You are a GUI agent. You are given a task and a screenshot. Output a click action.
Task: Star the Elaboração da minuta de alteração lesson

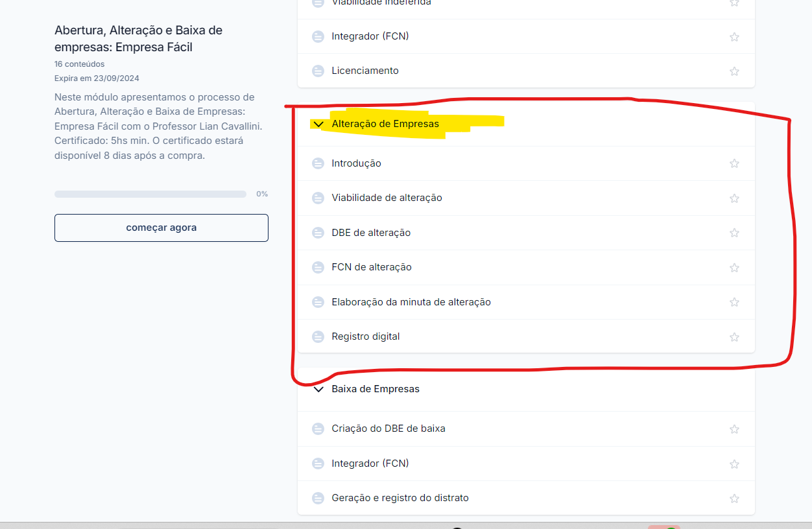[734, 302]
